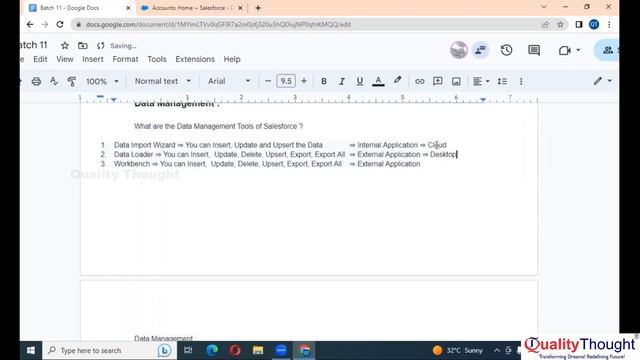This screenshot has width=640, height=360.
Task: Click the Data Import Wizard line
Action: click(x=280, y=145)
